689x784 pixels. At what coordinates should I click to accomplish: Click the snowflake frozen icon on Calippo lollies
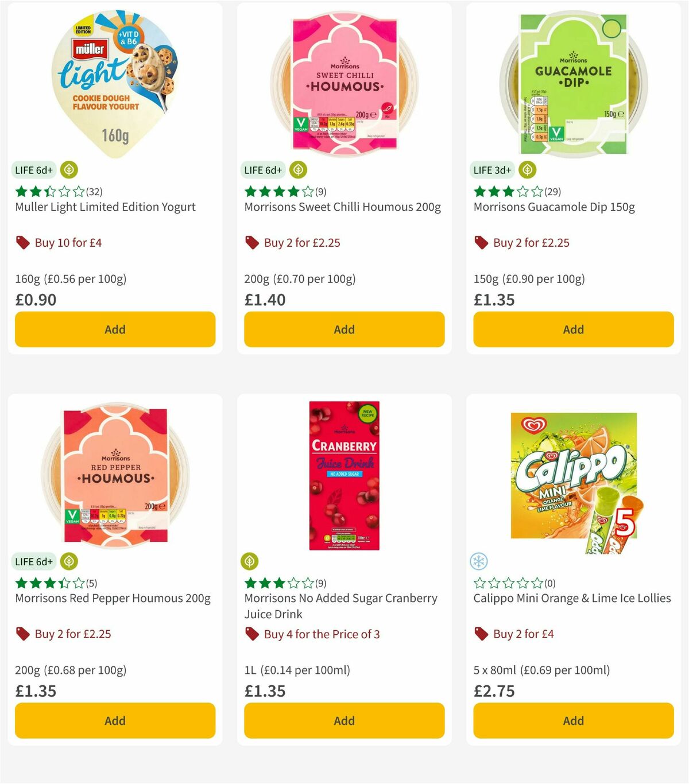click(480, 561)
